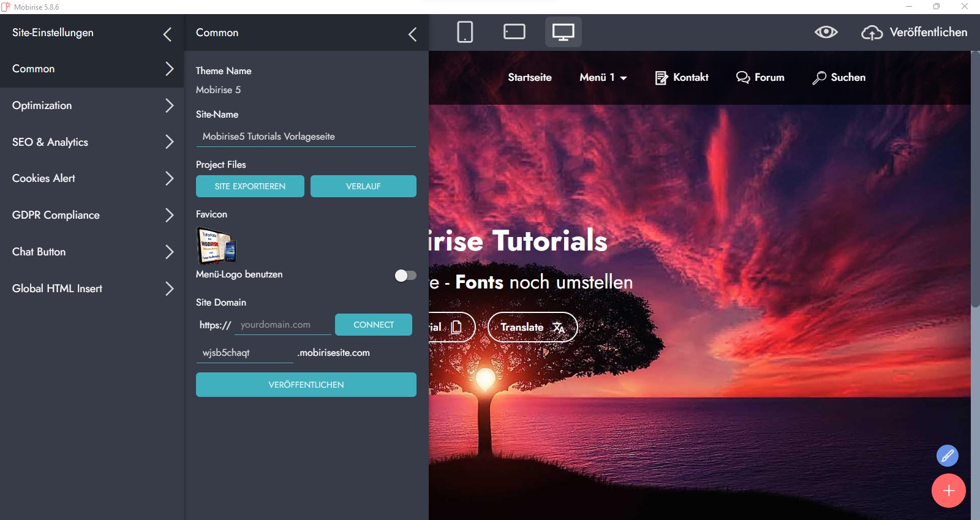Toggle Menü-Logo benutzen switch
Screen dimensions: 980x520
[x=405, y=276]
